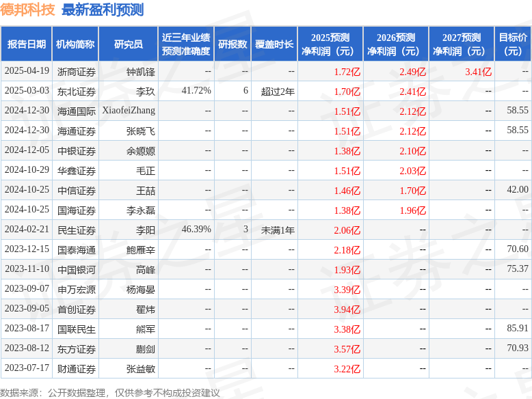Click the 2.06亿 forecast value

click(x=347, y=230)
